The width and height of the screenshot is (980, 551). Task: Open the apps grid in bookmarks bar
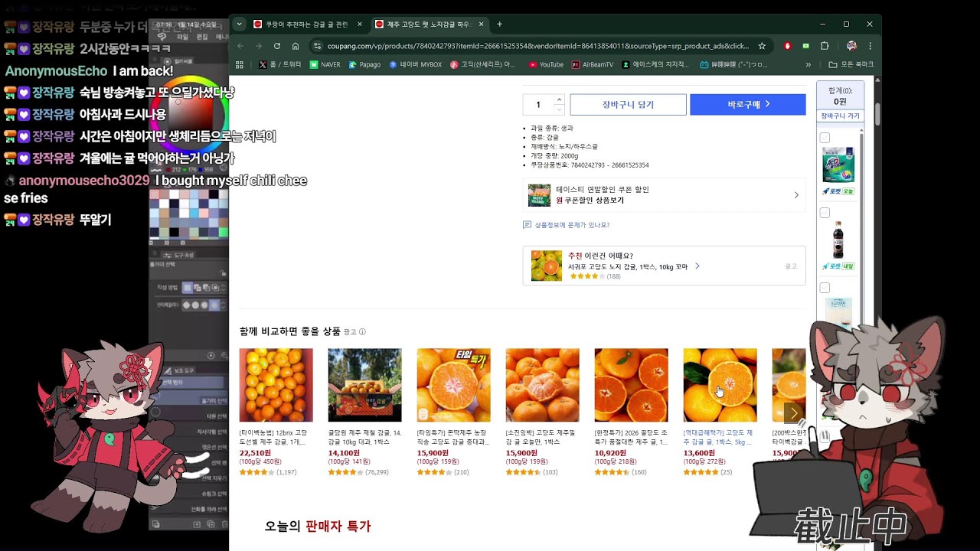pos(240,65)
